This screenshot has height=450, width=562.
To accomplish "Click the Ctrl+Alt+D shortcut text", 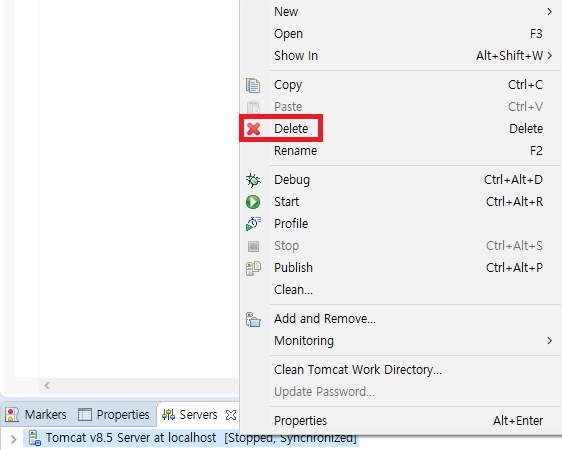I will pyautogui.click(x=513, y=180).
